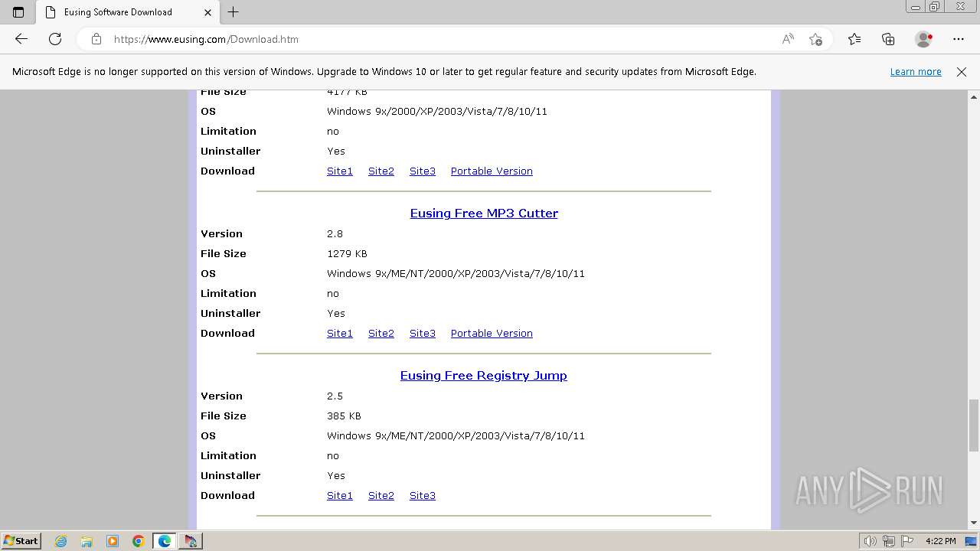Viewport: 980px width, 551px height.
Task: Open File Explorer from taskbar
Action: point(87,541)
